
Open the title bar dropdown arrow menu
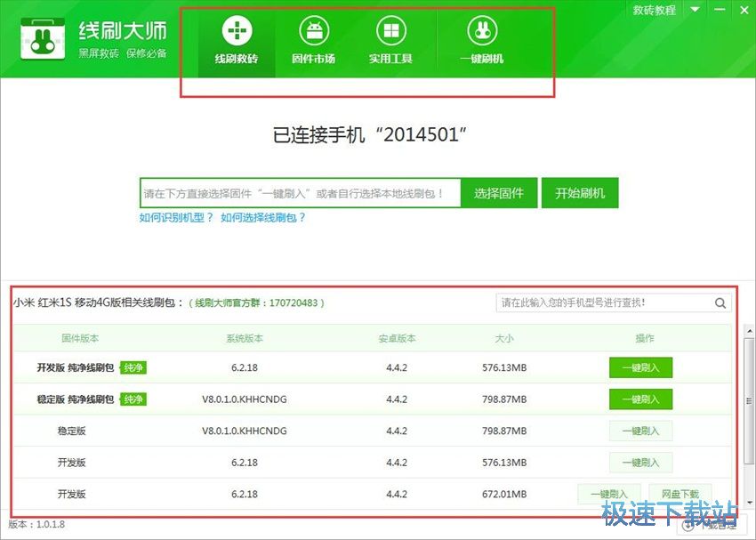coord(695,9)
